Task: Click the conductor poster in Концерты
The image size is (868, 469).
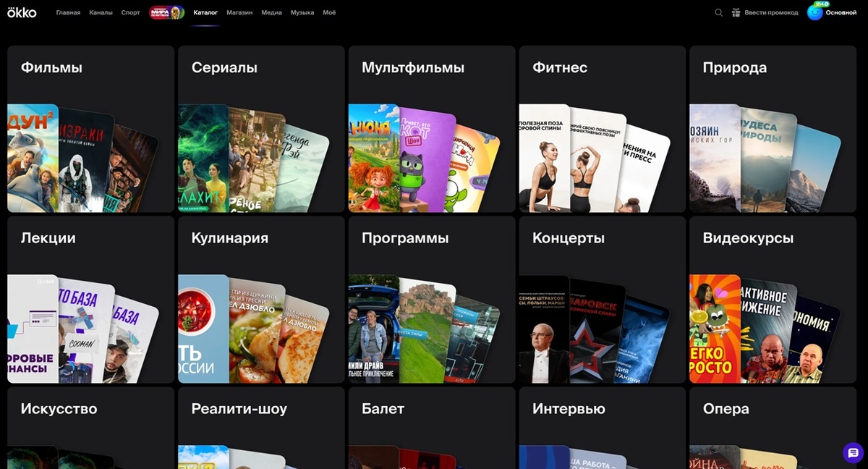Action: pos(544,329)
